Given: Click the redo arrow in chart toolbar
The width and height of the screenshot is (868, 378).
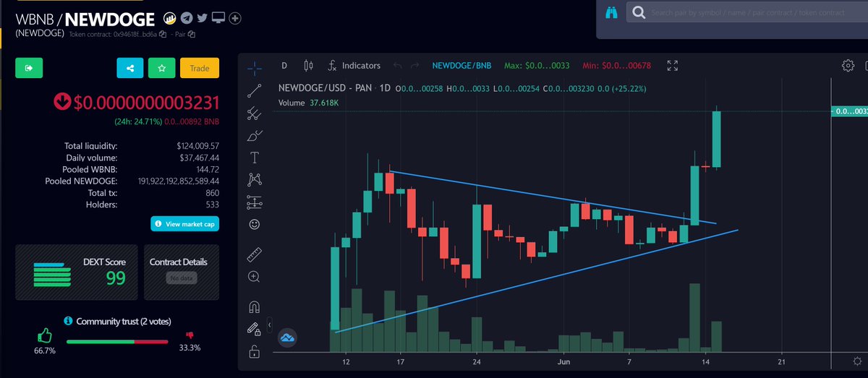Looking at the screenshot, I should point(414,65).
